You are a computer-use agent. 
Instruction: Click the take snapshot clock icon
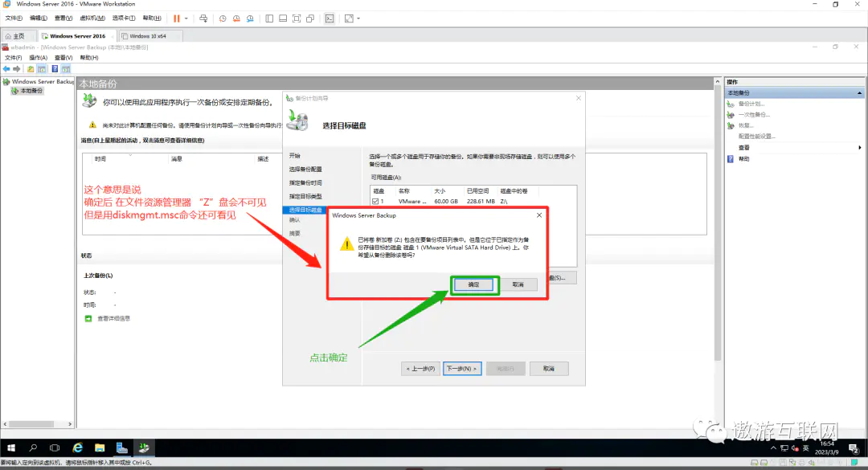coord(223,18)
